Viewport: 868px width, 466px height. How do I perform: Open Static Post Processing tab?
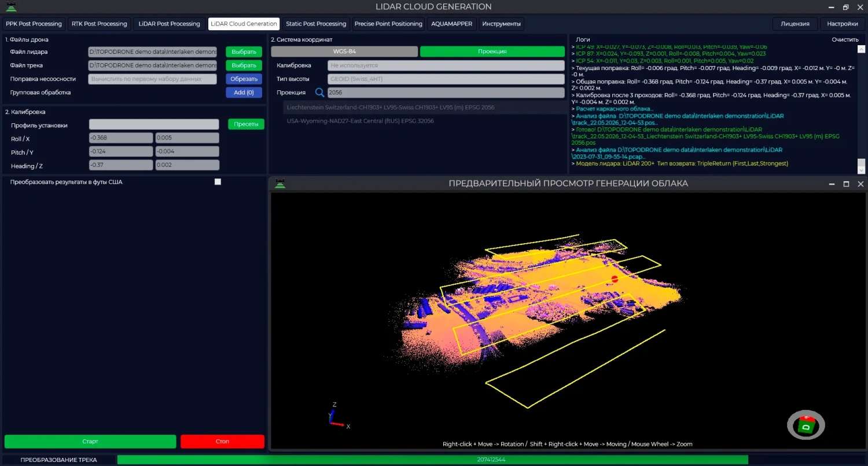pos(316,24)
